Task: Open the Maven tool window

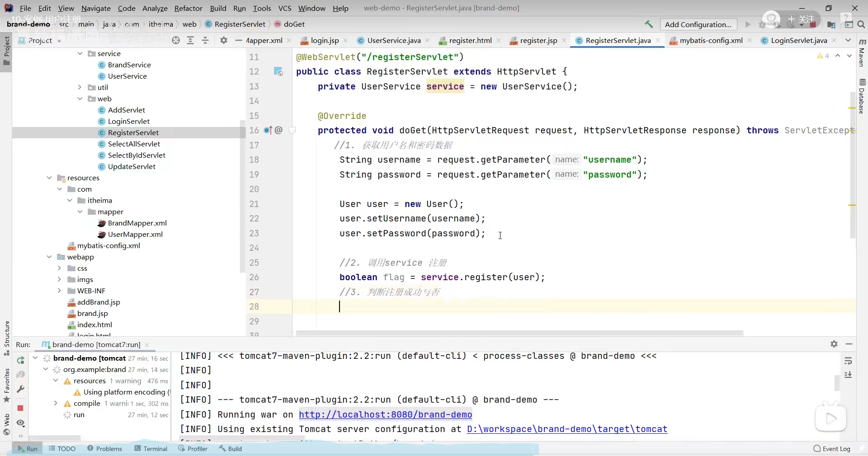Action: (x=862, y=52)
